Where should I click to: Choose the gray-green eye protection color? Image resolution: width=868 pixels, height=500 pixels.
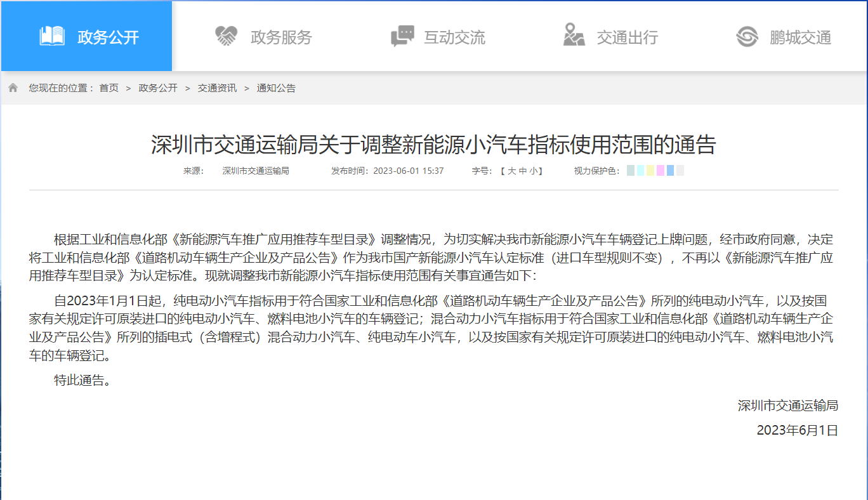pos(630,171)
